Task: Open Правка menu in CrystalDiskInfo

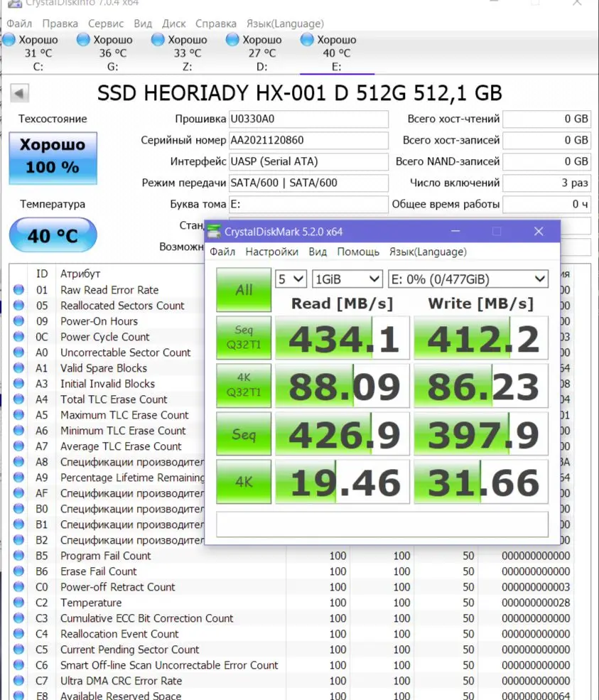Action: tap(60, 23)
